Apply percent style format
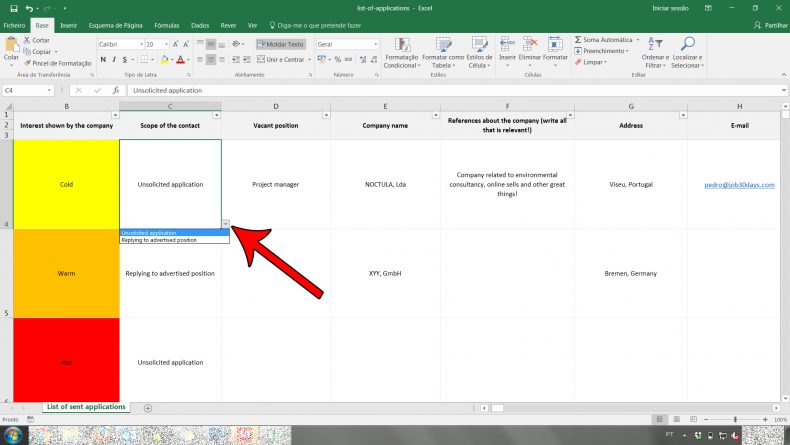The height and width of the screenshot is (445, 790). [338, 59]
